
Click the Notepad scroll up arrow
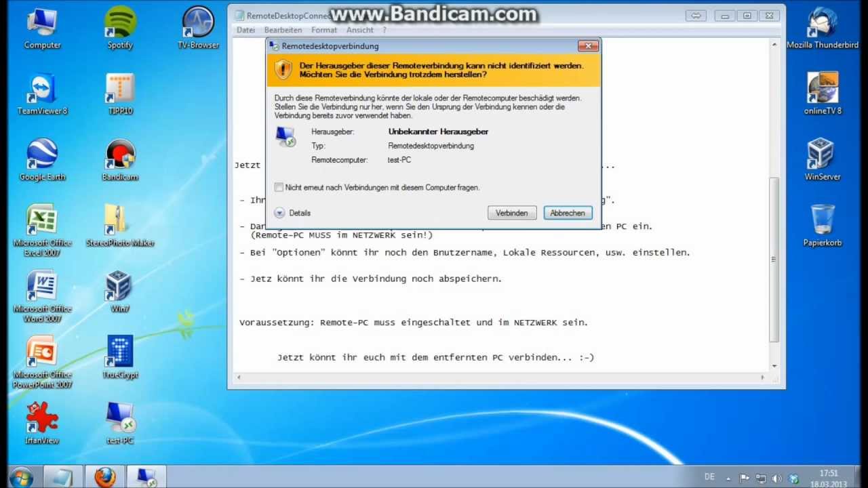click(x=774, y=44)
